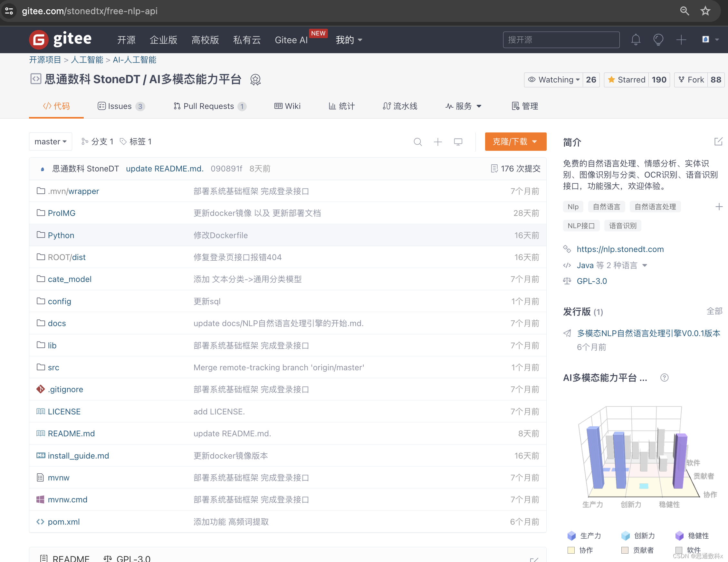Toggle the master branch selector dropdown
The height and width of the screenshot is (562, 728).
coord(50,141)
